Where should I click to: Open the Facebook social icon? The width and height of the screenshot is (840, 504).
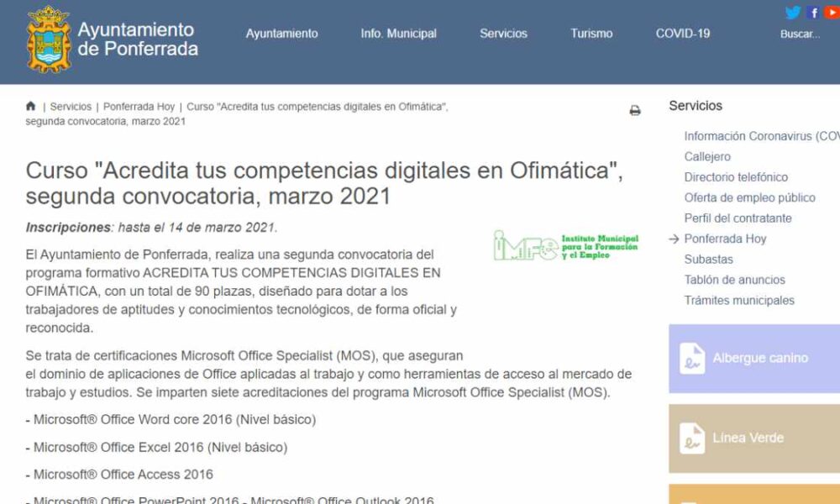812,13
